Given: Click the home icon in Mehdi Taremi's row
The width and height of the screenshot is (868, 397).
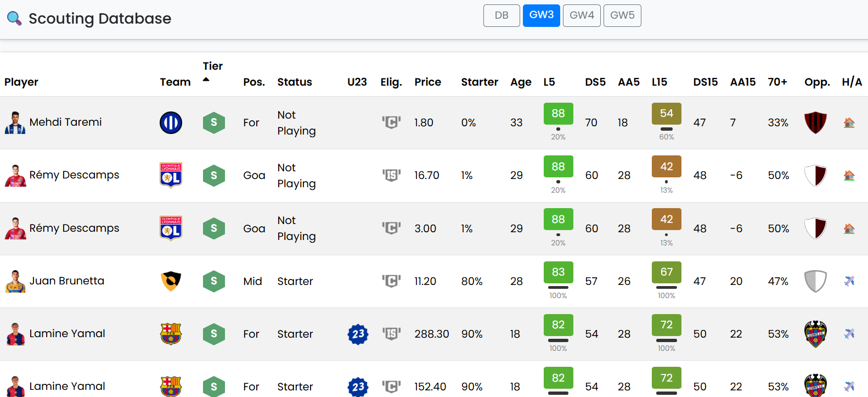Looking at the screenshot, I should [849, 122].
